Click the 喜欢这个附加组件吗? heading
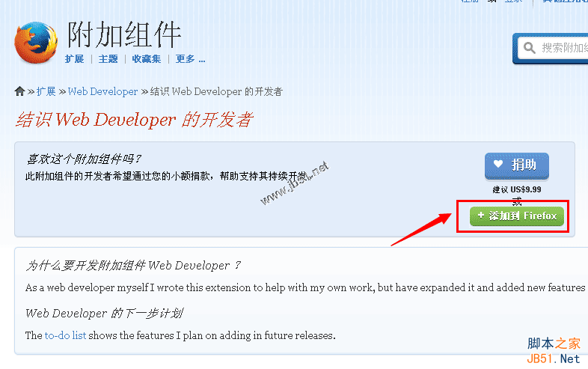Screen dimensions: 588x369 pos(84,159)
